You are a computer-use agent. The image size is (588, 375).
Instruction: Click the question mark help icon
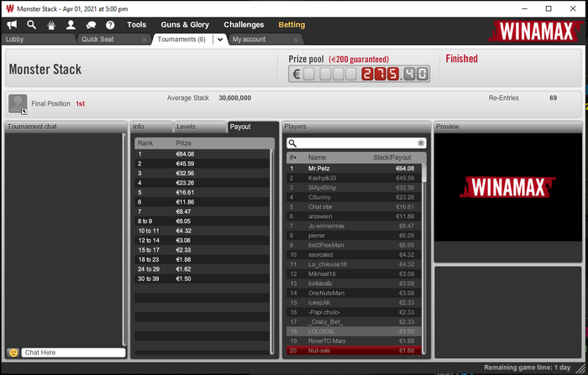point(110,25)
